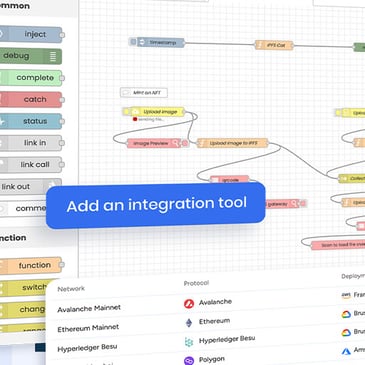365x365 pixels.
Task: Pick the complete node from the palette
Action: [x=31, y=78]
